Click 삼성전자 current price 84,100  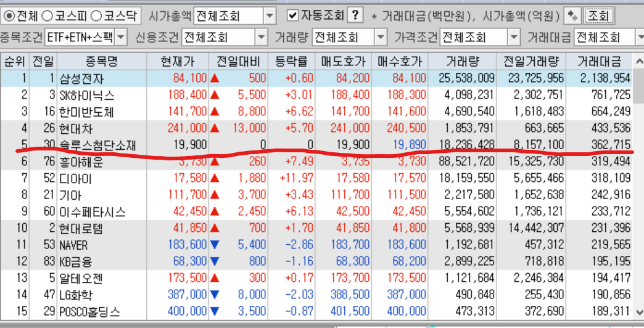[x=190, y=78]
